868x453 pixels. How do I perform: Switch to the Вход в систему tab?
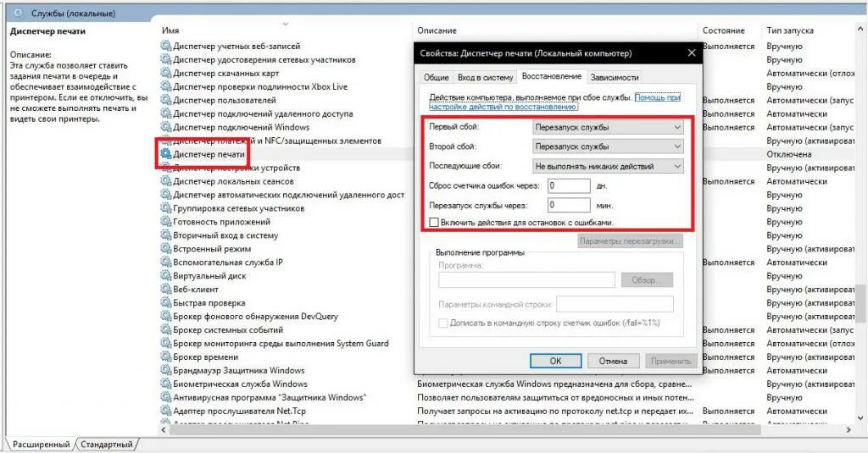(x=485, y=77)
